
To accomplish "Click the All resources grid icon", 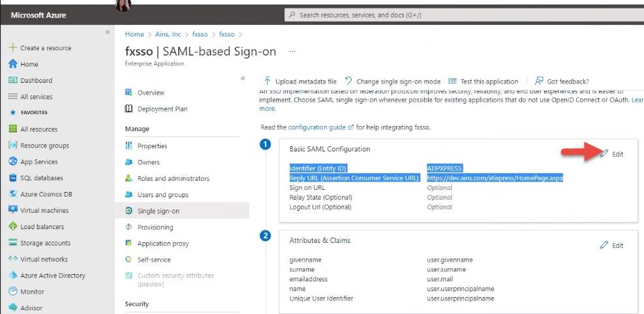I will [13, 129].
